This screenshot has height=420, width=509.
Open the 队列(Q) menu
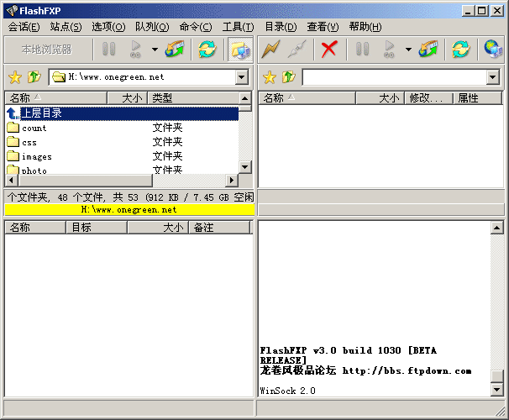point(152,27)
